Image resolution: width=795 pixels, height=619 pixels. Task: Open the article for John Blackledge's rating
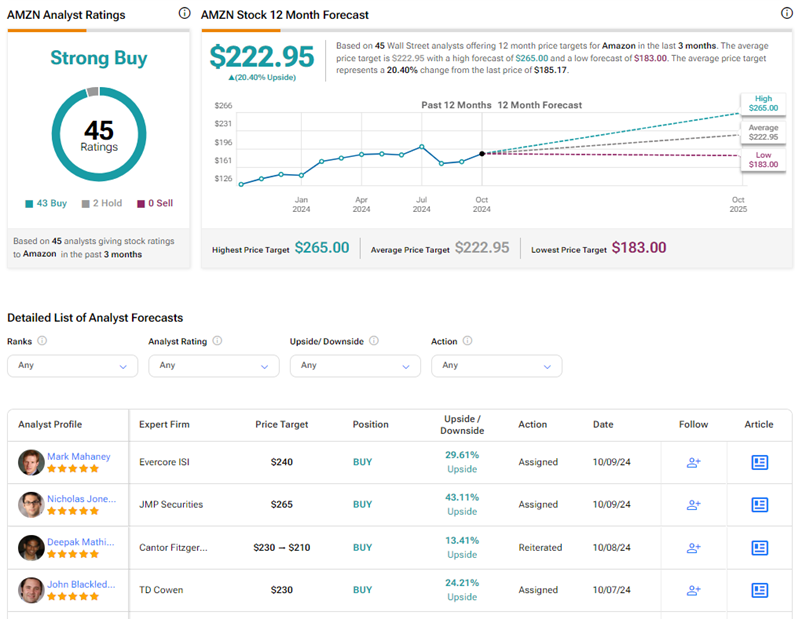click(759, 590)
